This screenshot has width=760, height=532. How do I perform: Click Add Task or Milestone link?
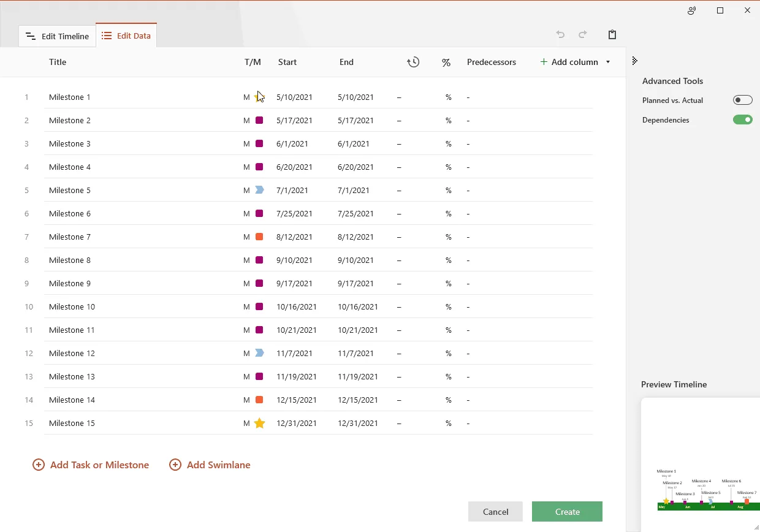tap(91, 465)
